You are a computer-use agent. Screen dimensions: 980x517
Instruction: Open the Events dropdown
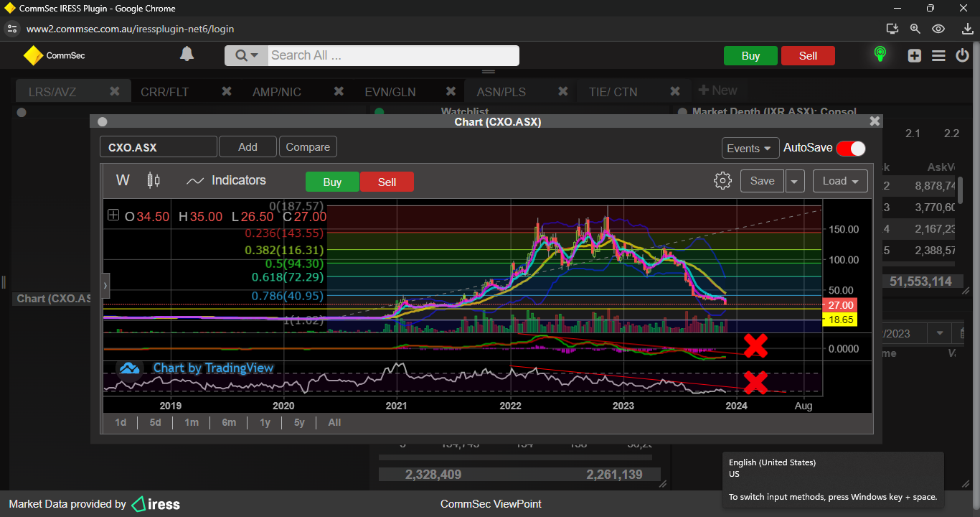click(x=750, y=148)
